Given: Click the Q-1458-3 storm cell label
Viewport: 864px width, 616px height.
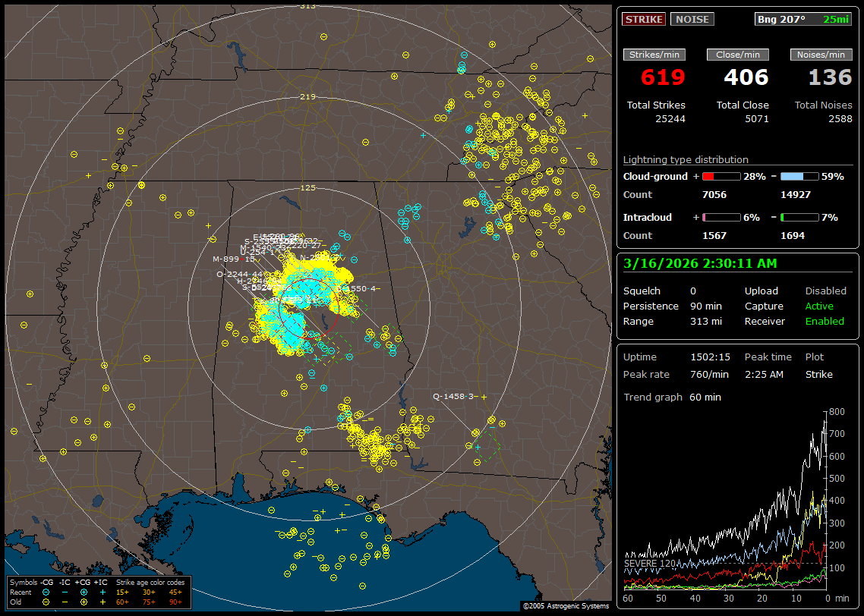Looking at the screenshot, I should 453,397.
